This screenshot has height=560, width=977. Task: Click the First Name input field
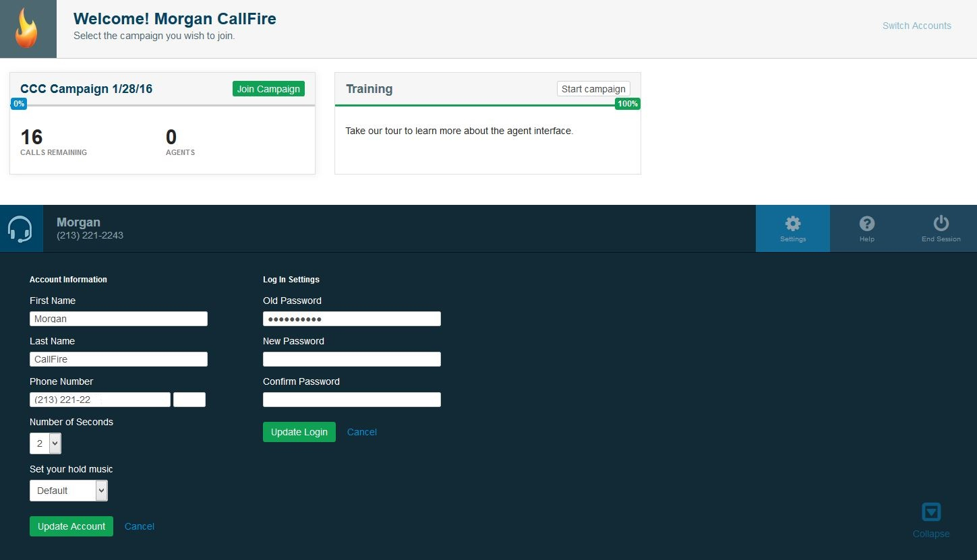[118, 318]
